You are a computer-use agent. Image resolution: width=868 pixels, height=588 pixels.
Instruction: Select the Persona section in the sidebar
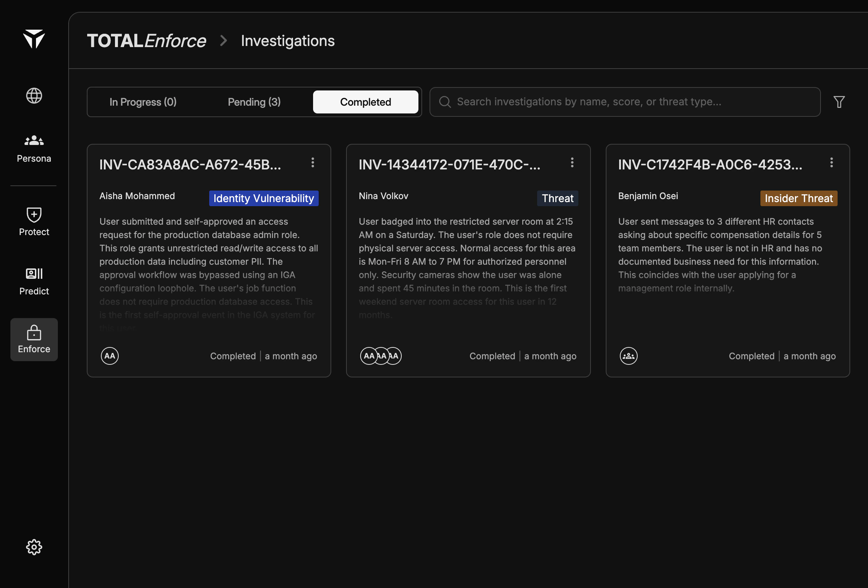34,149
